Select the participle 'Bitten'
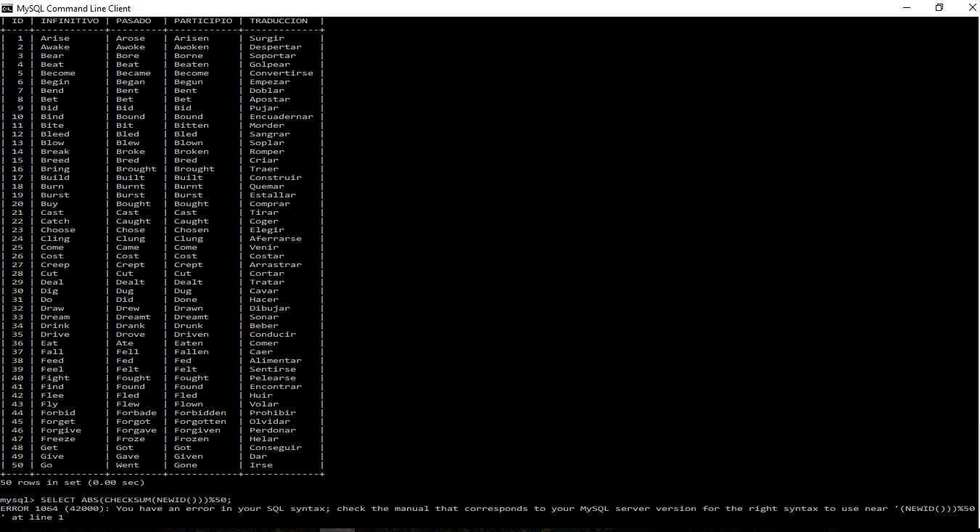980x532 pixels. point(192,126)
